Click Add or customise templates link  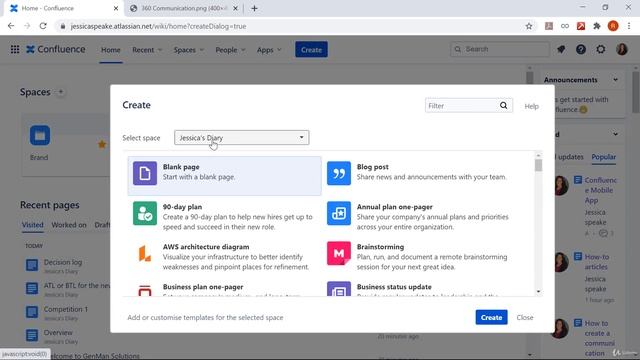pyautogui.click(x=205, y=318)
